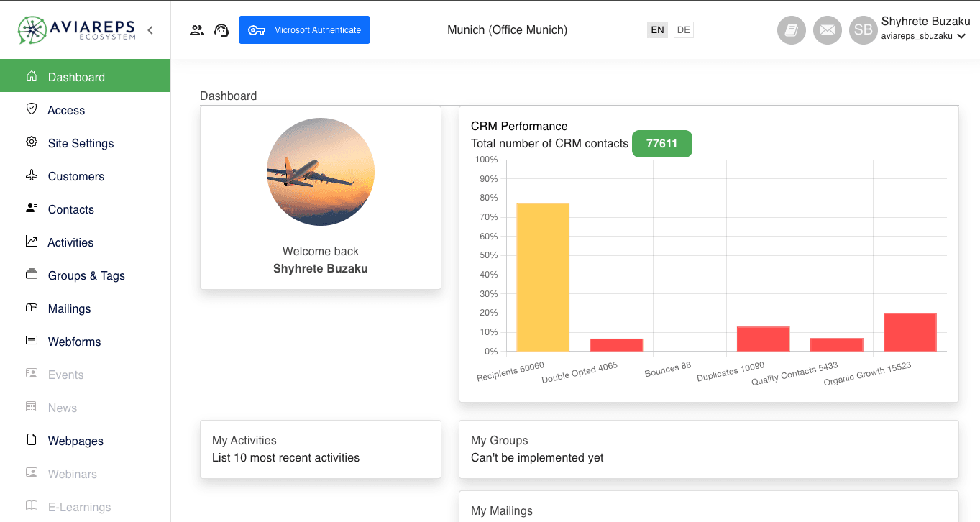Open Site Settings from sidebar
Screen dimensions: 980x522
tap(81, 143)
